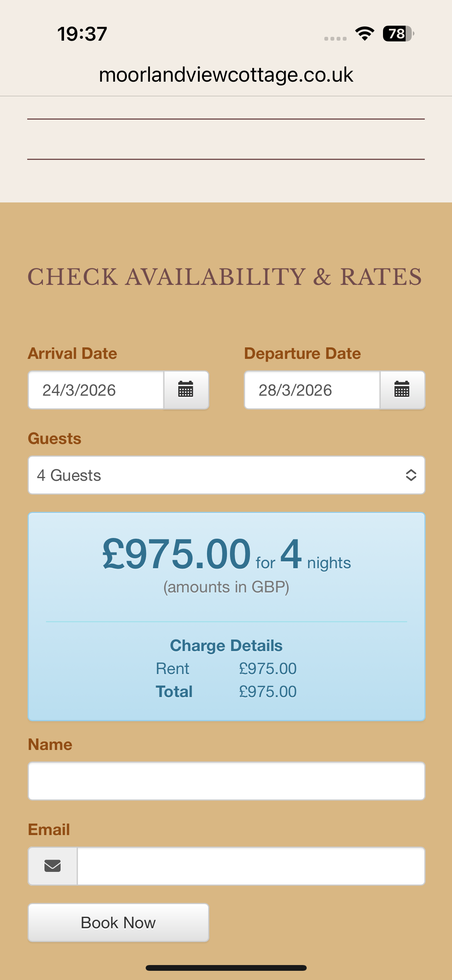Select the Charge Details heading
Viewport: 452px width, 980px height.
click(x=226, y=646)
